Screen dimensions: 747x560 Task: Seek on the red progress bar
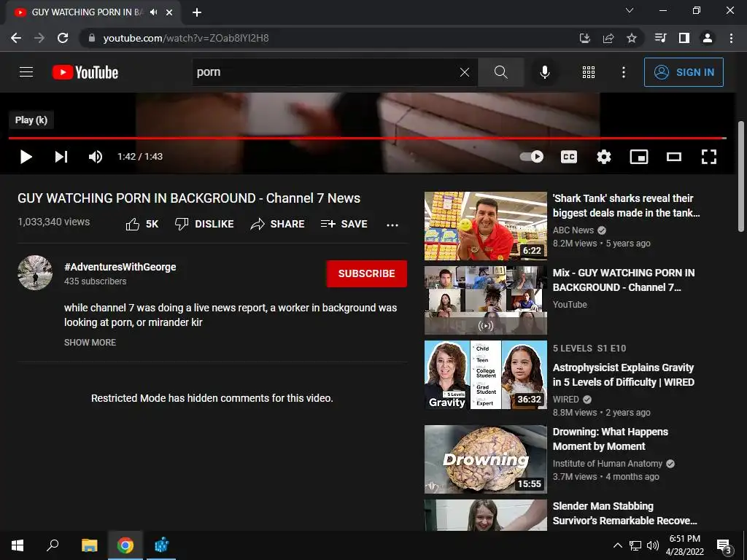[x=368, y=138]
